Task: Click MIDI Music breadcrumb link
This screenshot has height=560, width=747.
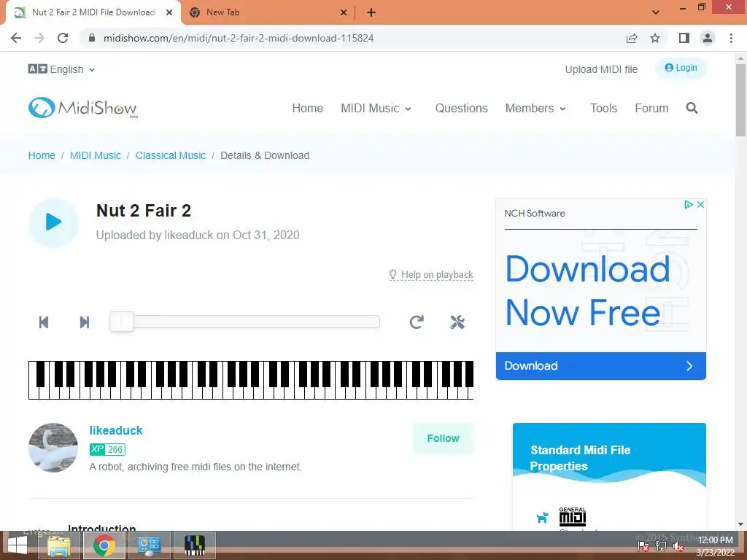Action: click(96, 156)
